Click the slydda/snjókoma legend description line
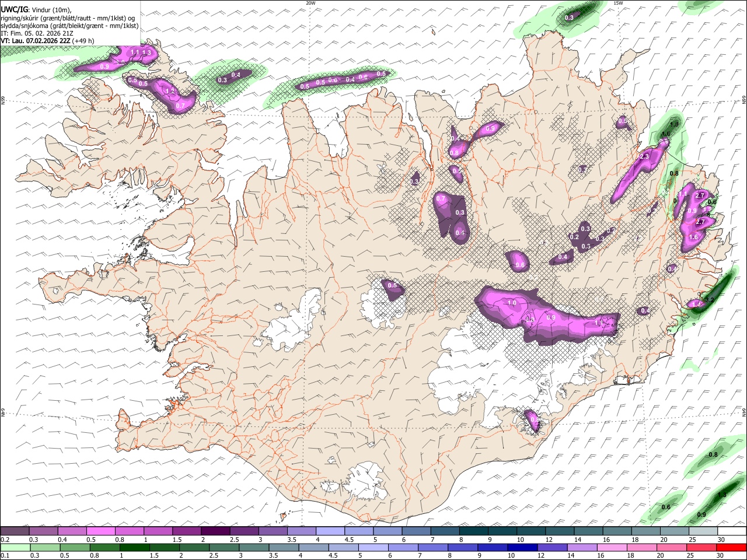 click(x=69, y=26)
